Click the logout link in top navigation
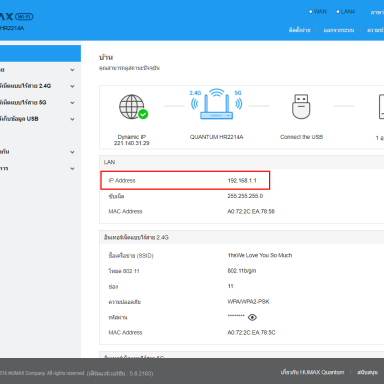 point(339,30)
